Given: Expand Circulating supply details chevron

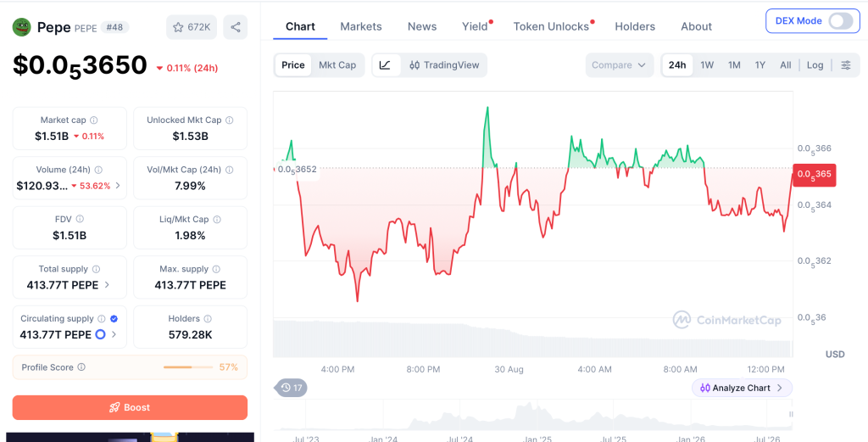Looking at the screenshot, I should [x=114, y=334].
